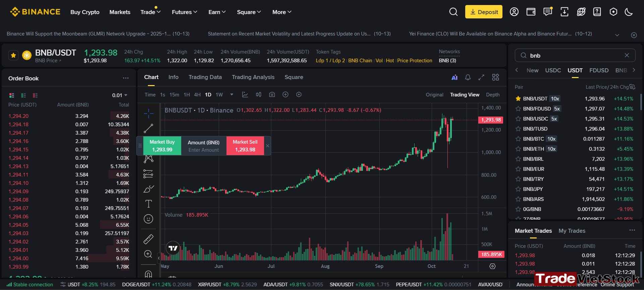Select the zoom in tool

pyautogui.click(x=148, y=254)
